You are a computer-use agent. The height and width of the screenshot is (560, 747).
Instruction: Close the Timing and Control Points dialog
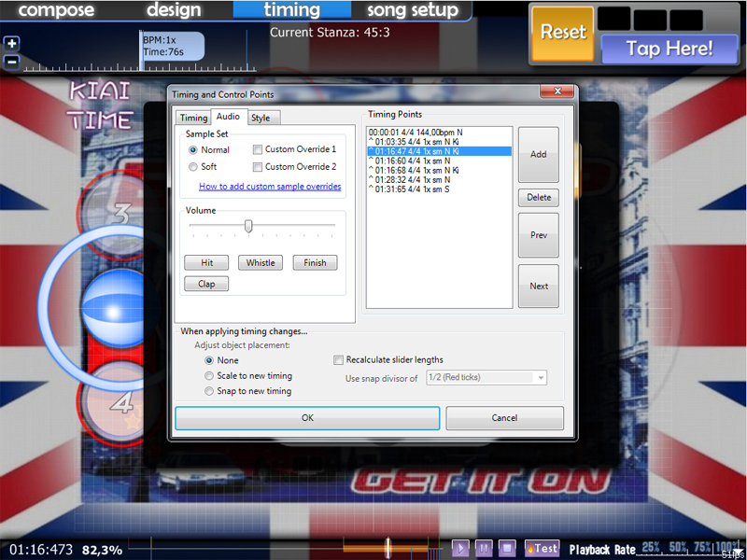tap(557, 91)
